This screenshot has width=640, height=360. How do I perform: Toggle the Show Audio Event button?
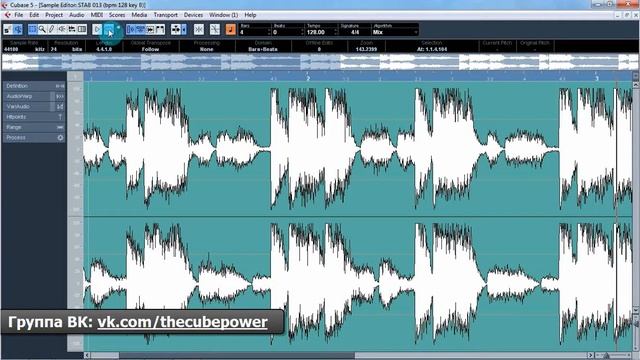pyautogui.click(x=131, y=29)
